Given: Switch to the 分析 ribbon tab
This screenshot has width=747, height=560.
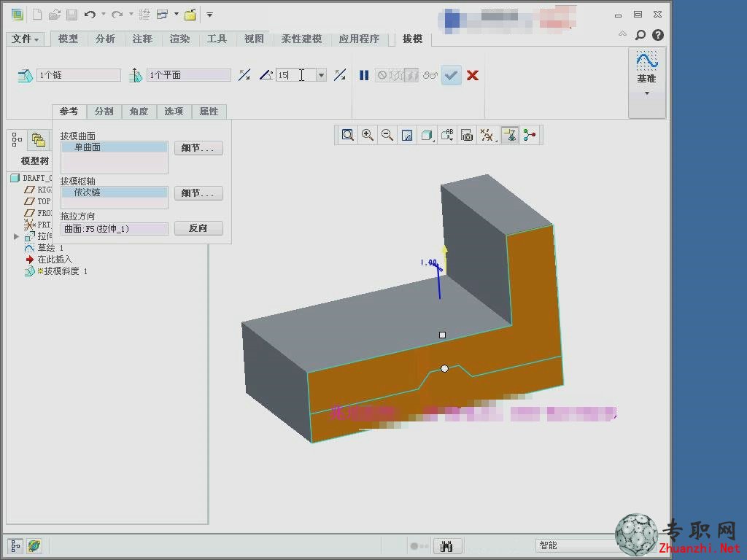Looking at the screenshot, I should point(105,39).
